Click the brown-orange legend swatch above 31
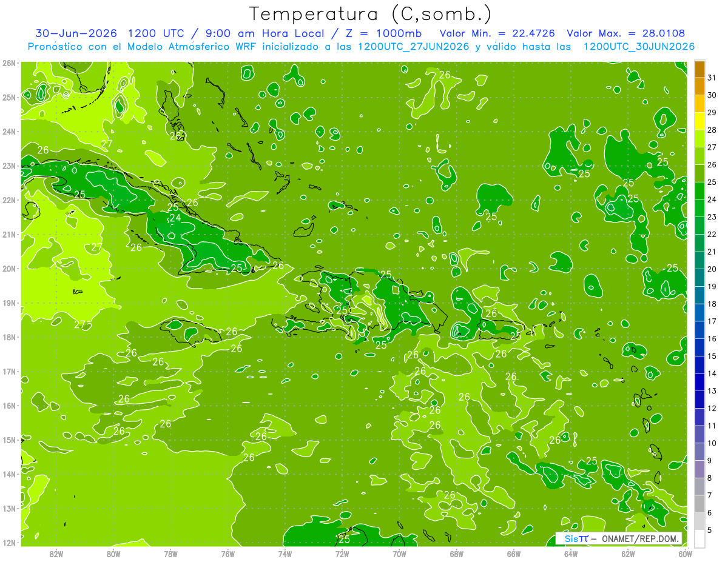Image resolution: width=728 pixels, height=562 pixels. (699, 69)
